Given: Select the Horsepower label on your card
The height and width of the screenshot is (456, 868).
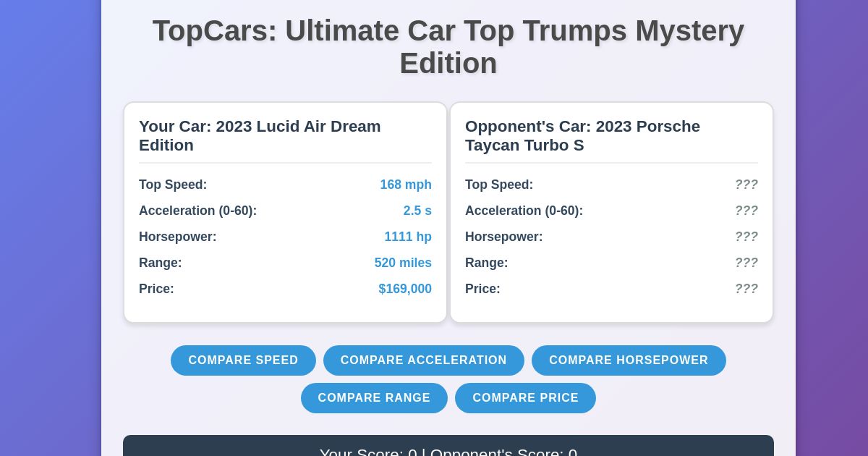Looking at the screenshot, I should tap(177, 237).
